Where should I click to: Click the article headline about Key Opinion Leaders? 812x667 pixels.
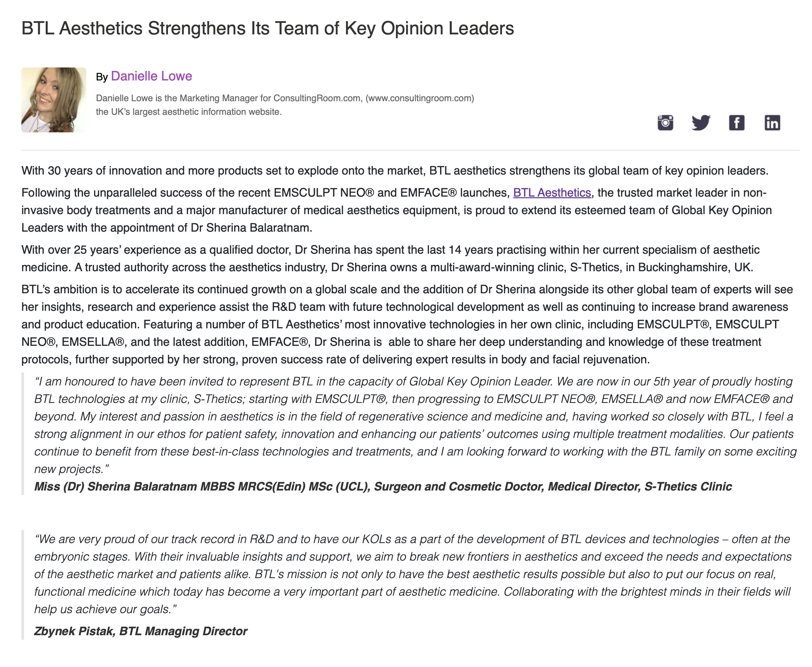point(267,28)
